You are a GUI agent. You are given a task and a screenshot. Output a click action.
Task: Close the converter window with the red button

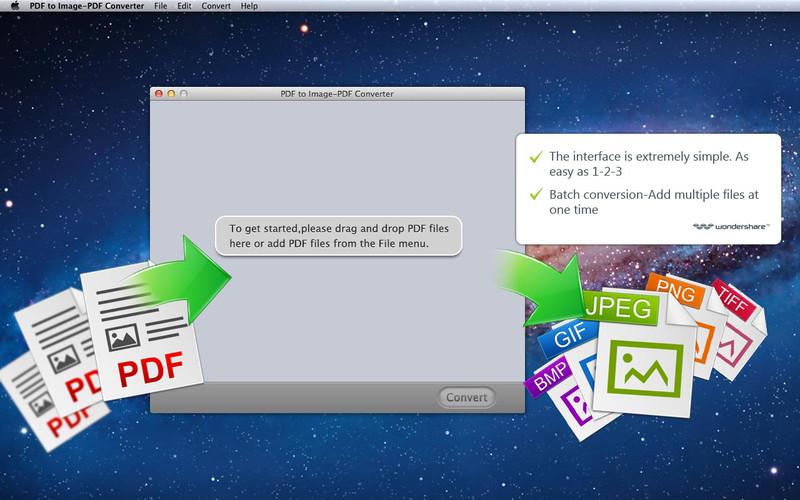click(159, 94)
